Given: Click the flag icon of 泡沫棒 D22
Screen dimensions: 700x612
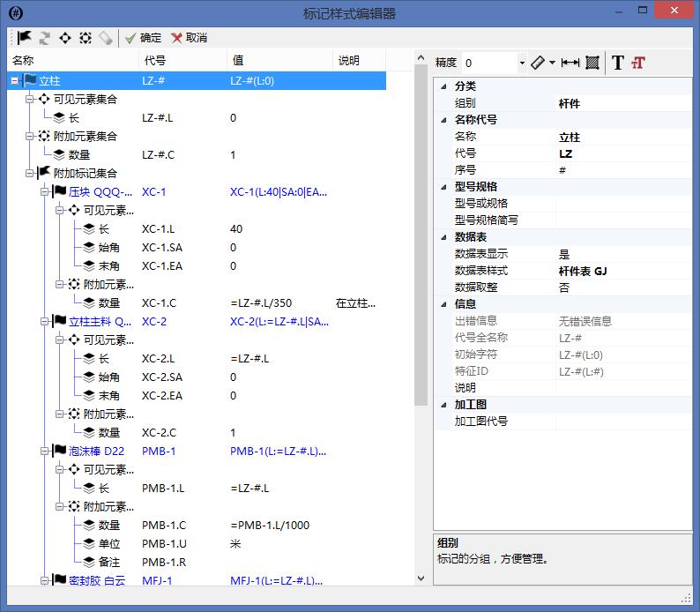Looking at the screenshot, I should pyautogui.click(x=59, y=451).
